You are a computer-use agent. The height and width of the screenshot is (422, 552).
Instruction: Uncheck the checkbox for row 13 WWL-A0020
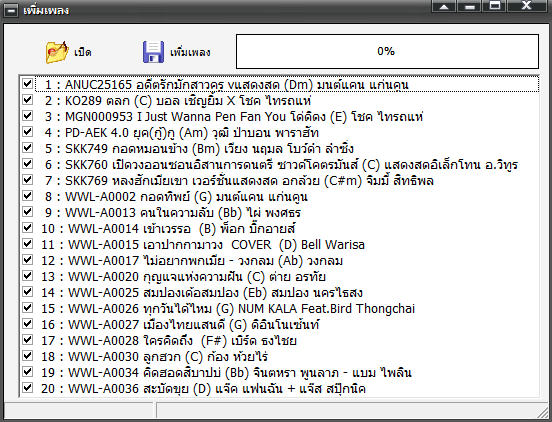27,276
